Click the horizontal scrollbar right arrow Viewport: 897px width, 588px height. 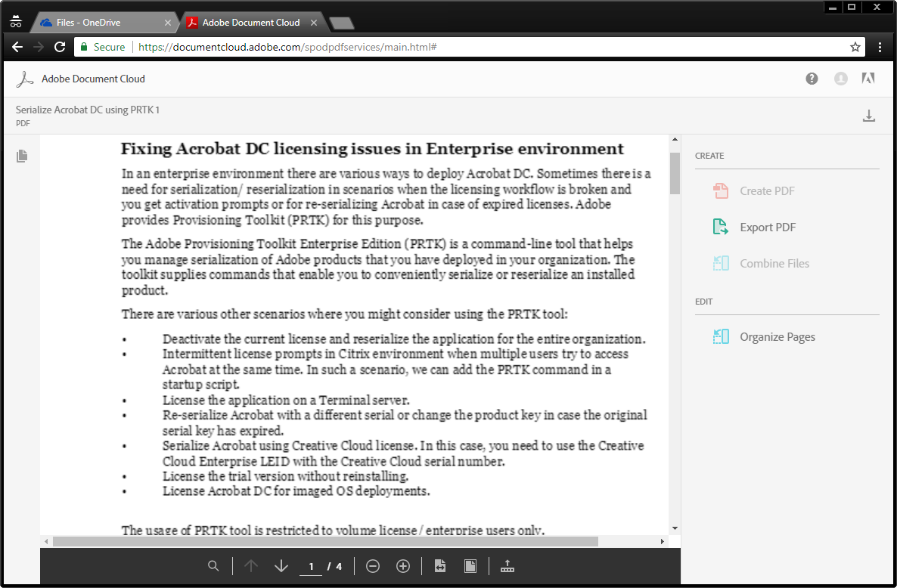point(663,541)
